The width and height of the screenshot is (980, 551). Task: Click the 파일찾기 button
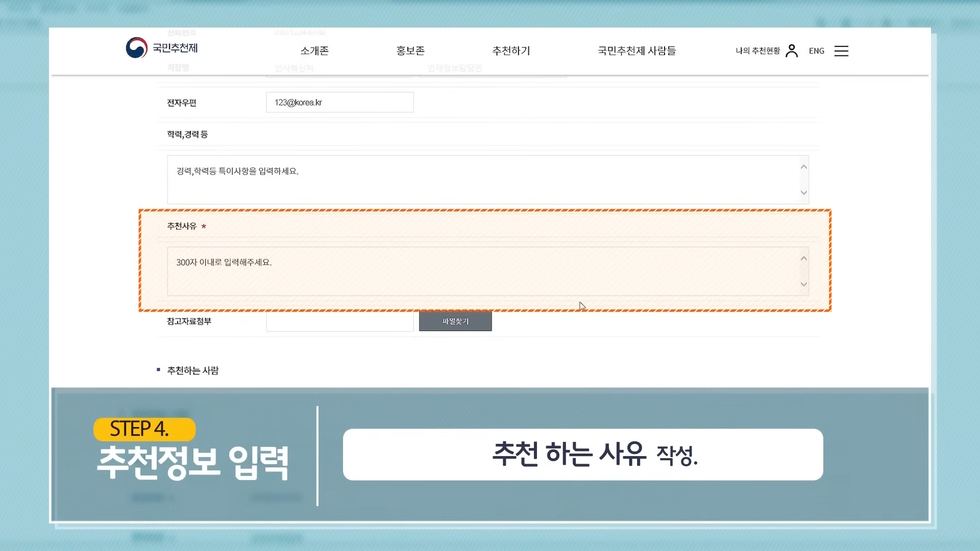(x=455, y=321)
